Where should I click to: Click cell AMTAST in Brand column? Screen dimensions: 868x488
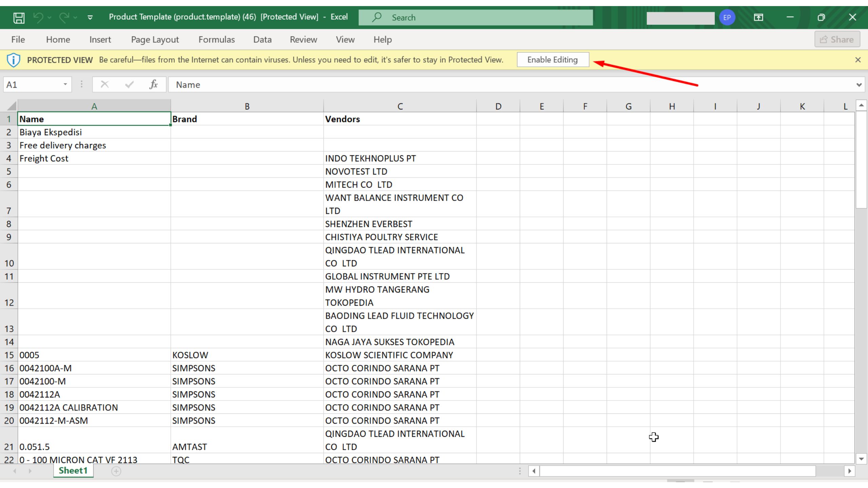pyautogui.click(x=247, y=440)
